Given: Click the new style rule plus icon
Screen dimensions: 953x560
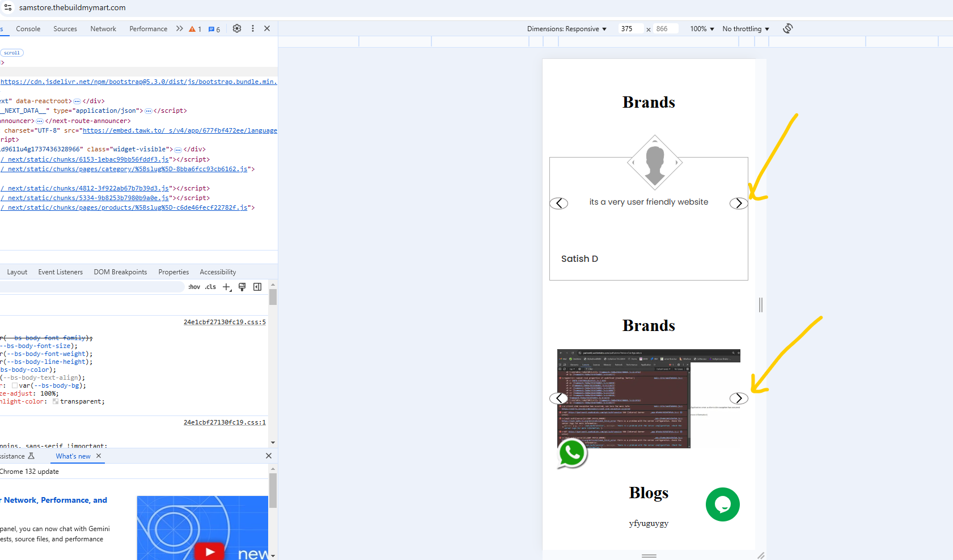Looking at the screenshot, I should pyautogui.click(x=227, y=287).
